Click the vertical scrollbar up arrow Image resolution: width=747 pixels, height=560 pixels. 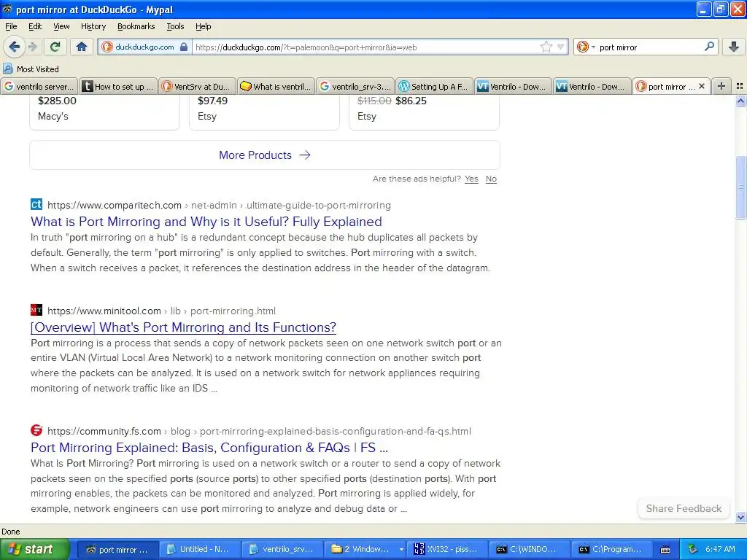point(740,101)
